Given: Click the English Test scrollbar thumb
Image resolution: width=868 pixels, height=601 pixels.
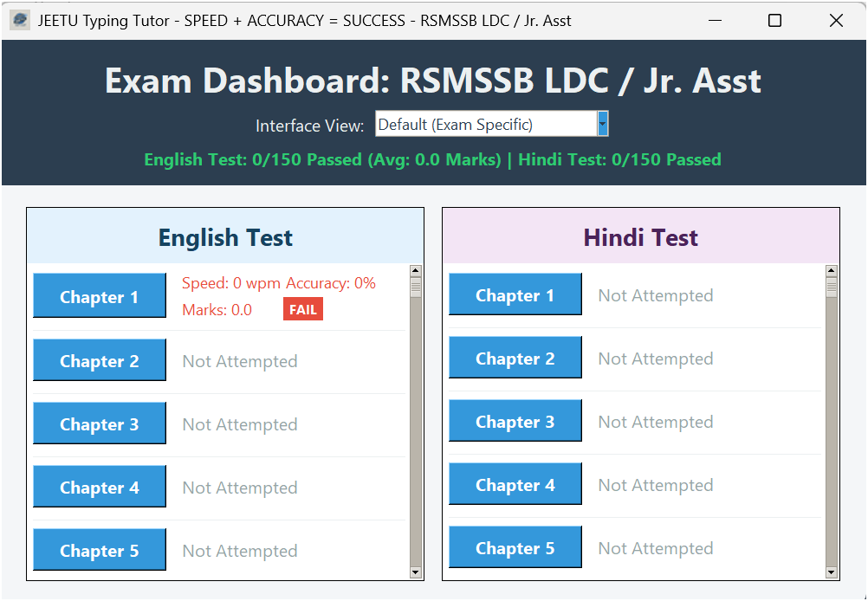Looking at the screenshot, I should point(416,288).
